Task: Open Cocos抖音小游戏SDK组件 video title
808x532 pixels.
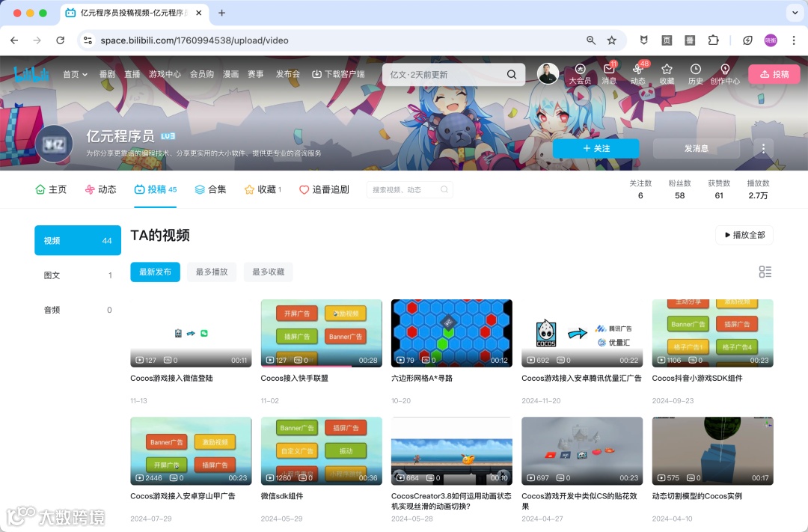Action: (x=697, y=378)
